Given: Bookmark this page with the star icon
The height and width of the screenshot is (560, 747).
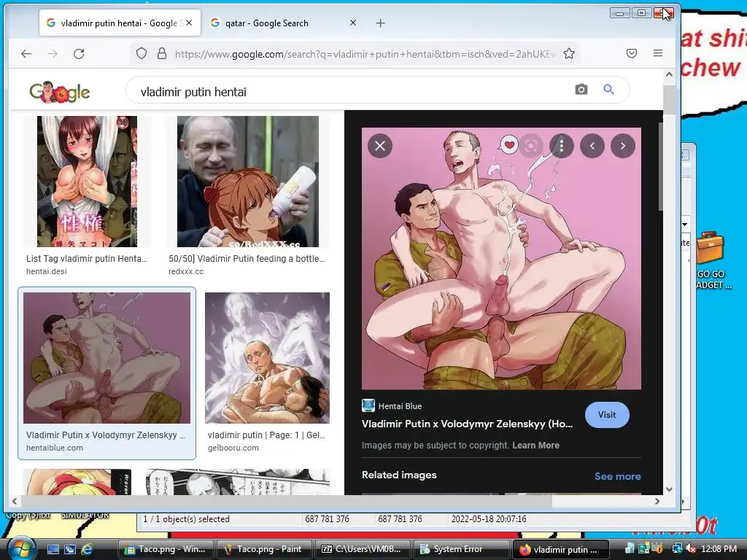Looking at the screenshot, I should pyautogui.click(x=569, y=53).
